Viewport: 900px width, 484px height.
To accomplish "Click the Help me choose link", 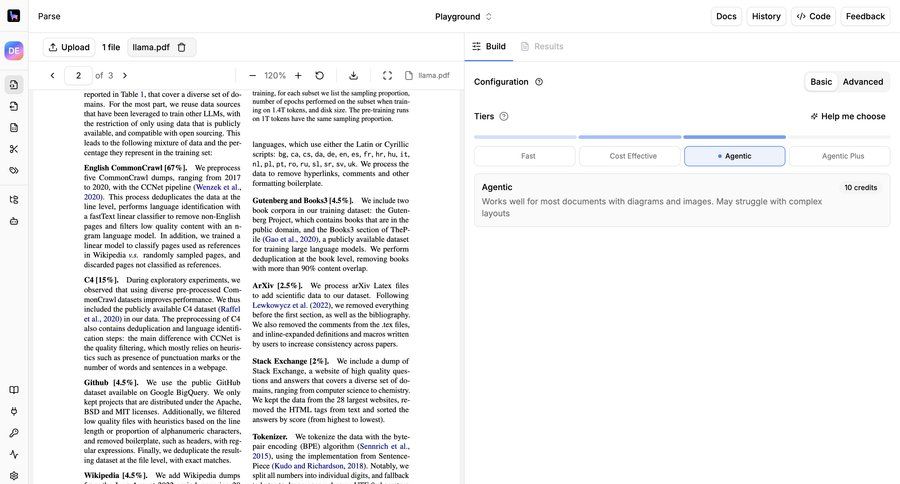I will [847, 116].
